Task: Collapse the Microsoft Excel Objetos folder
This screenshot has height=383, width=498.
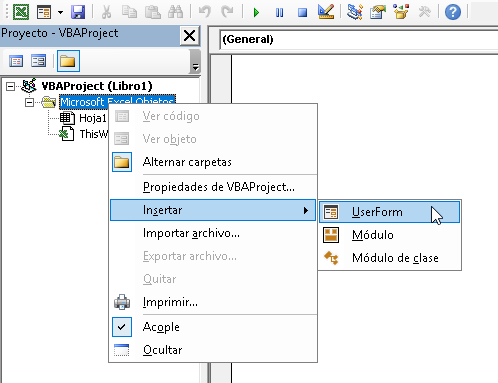Action: pos(29,102)
